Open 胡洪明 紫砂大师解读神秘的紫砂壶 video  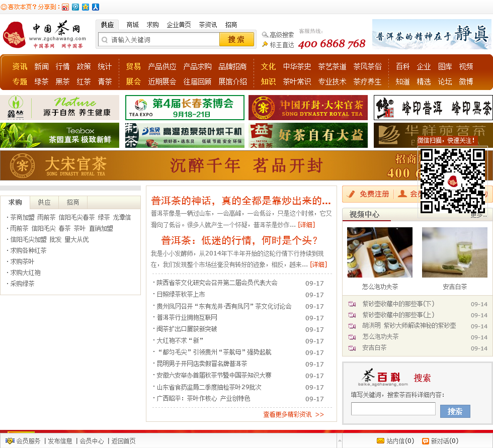pos(409,326)
